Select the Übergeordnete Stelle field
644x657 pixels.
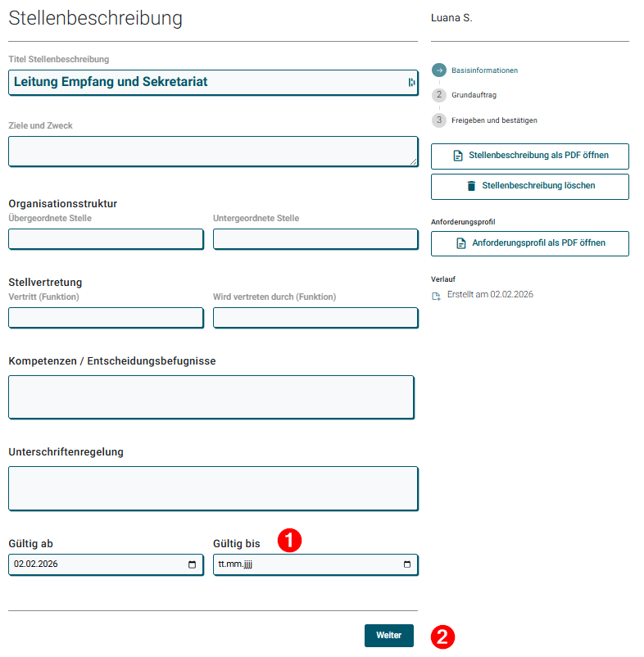click(x=105, y=238)
